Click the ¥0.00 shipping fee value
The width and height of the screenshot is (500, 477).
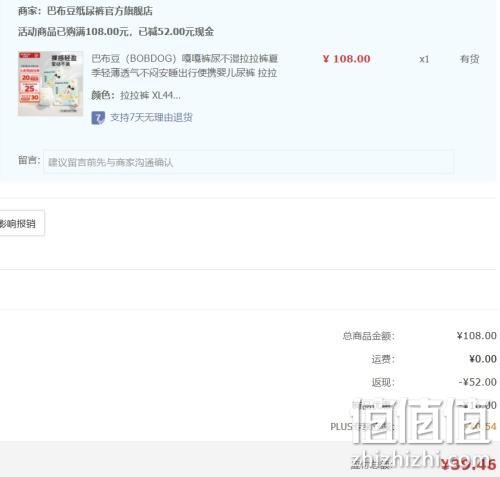tap(483, 359)
